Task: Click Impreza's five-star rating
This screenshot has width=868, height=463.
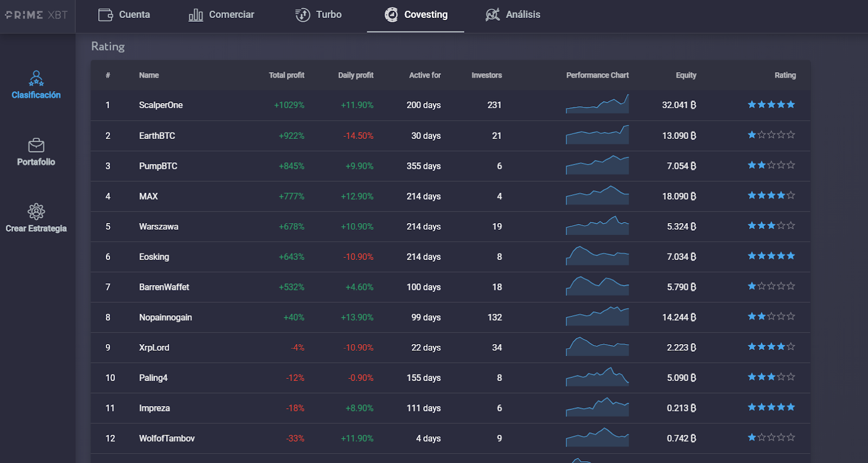Action: tap(771, 407)
